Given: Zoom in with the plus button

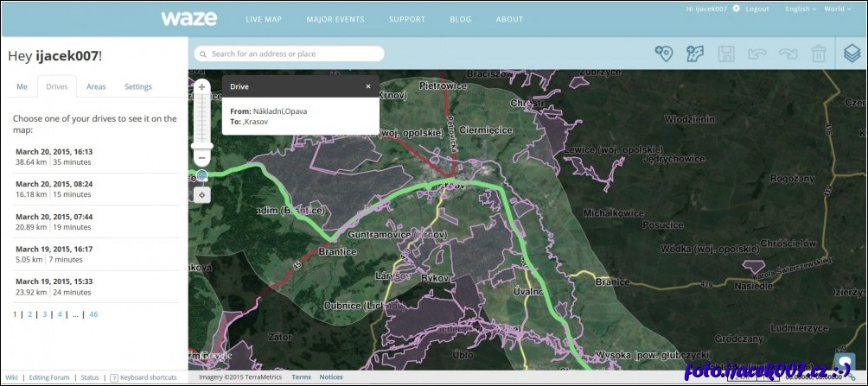Looking at the screenshot, I should pyautogui.click(x=201, y=87).
